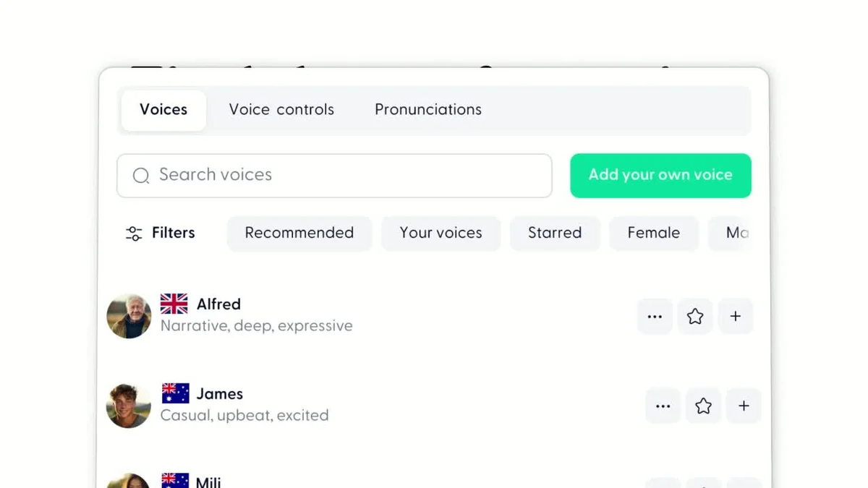Star the Alfred voice
Image resolution: width=868 pixels, height=488 pixels.
695,316
